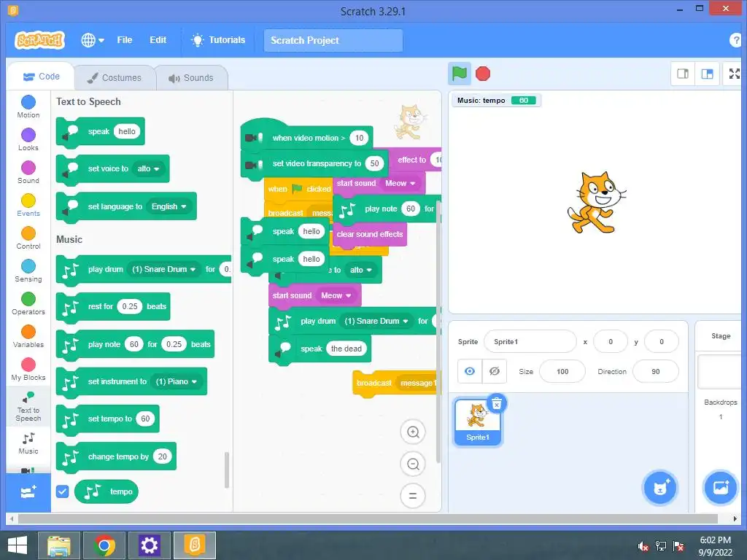Image resolution: width=747 pixels, height=560 pixels.
Task: Select the Sensing block category
Action: pyautogui.click(x=28, y=271)
